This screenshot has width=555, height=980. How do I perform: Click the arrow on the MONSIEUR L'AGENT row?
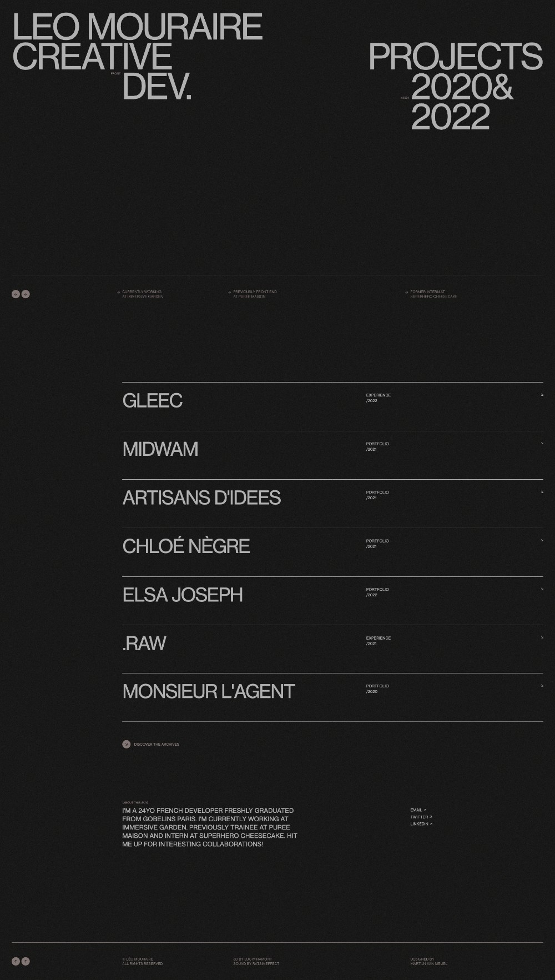click(x=542, y=686)
